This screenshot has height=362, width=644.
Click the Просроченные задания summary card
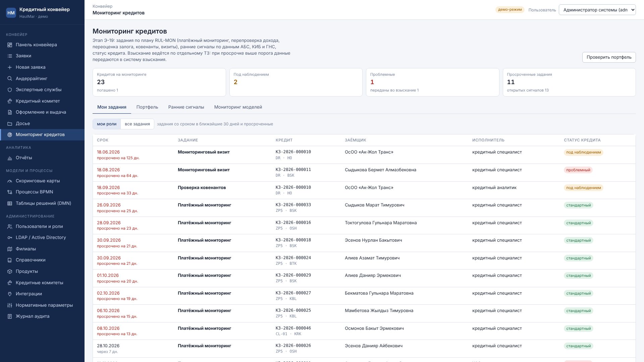tap(569, 82)
